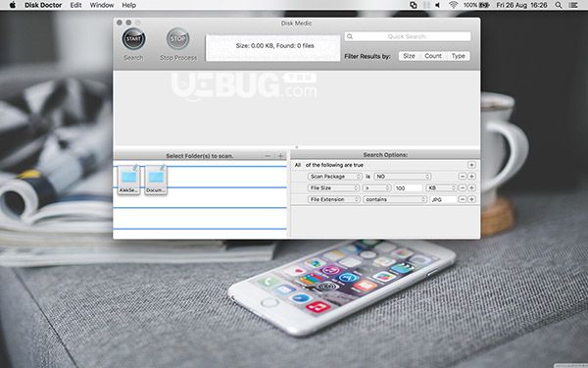Remove a folder with the minus icon
This screenshot has height=368, width=588.
click(x=268, y=155)
